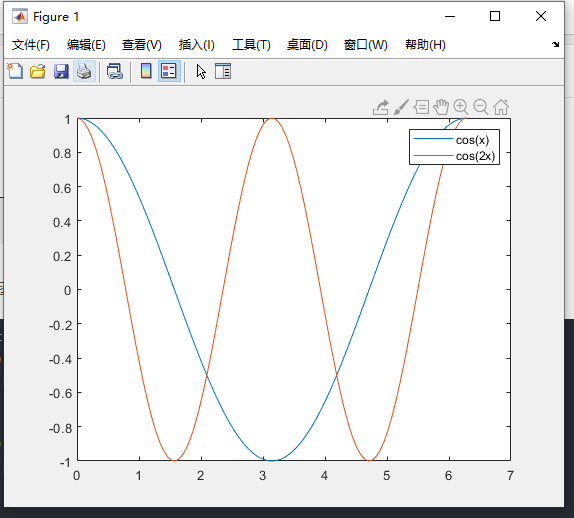Select the Edit Plot arrow tool
Viewport: 574px width, 518px height.
click(201, 71)
